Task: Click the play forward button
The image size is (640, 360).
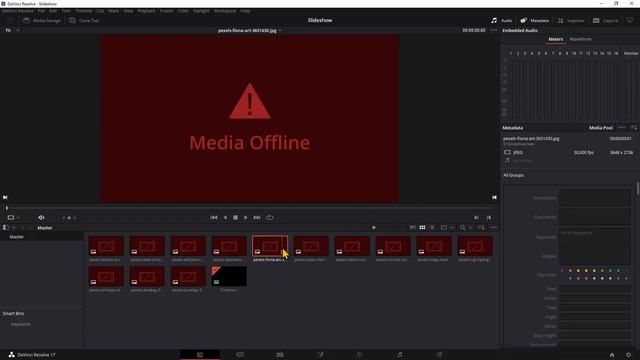Action: pos(246,218)
